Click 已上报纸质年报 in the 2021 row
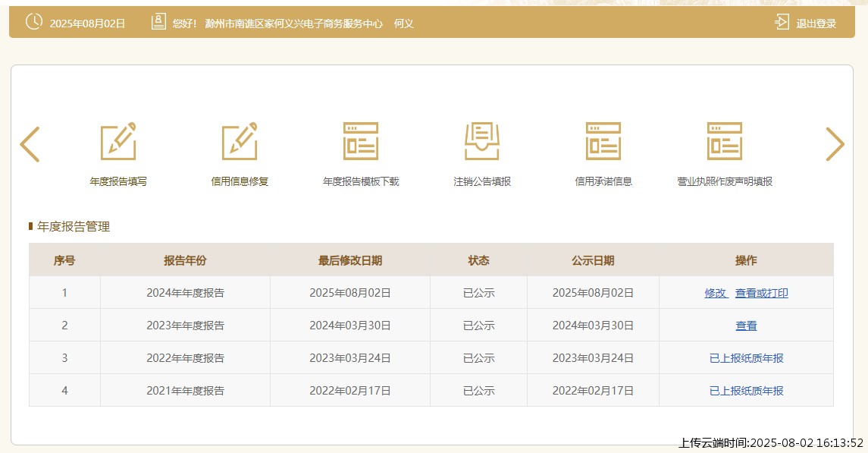The image size is (868, 453). point(746,391)
